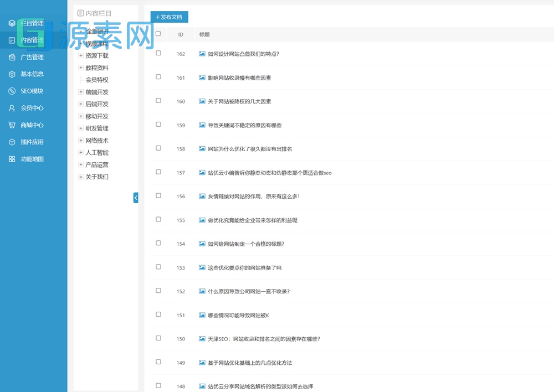This screenshot has width=554, height=392.
Task: Open the SEO模块 link icon
Action: coord(12,91)
